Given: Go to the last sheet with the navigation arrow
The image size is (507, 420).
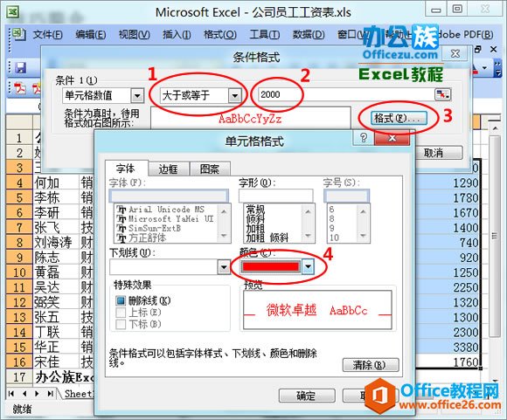Looking at the screenshot, I should [x=50, y=394].
